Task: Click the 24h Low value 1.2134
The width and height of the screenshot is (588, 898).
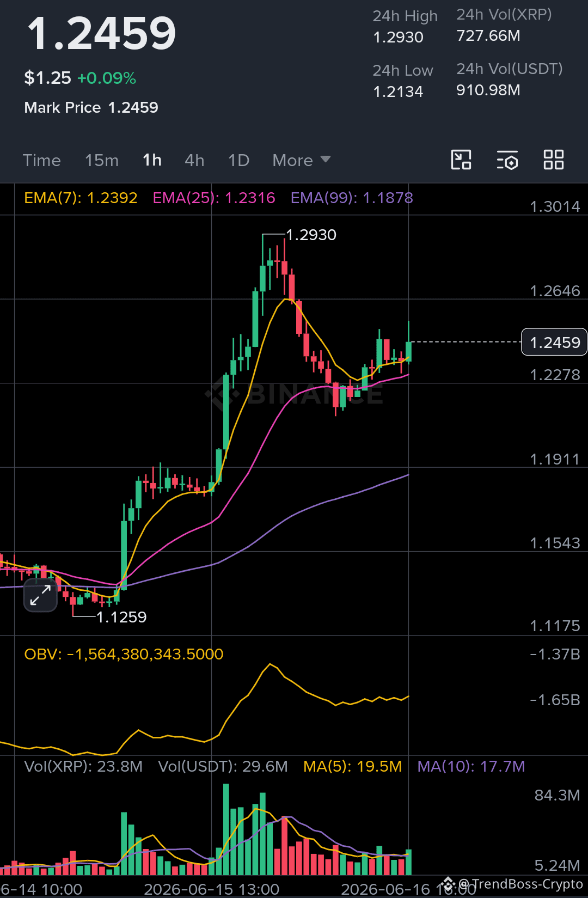Action: coord(398,91)
